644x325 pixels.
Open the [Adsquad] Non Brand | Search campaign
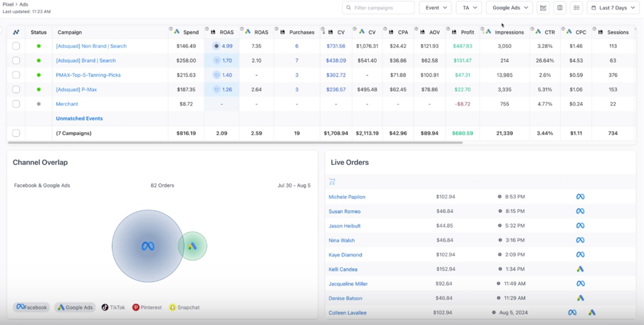point(91,46)
